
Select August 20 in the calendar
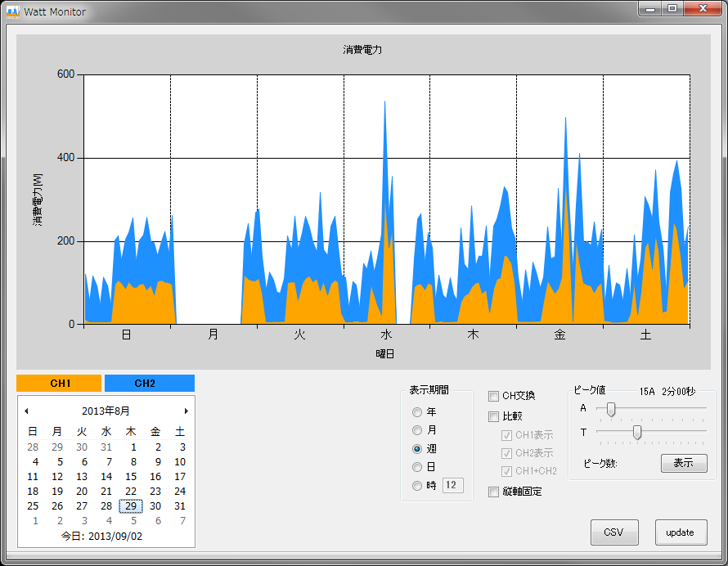[x=82, y=492]
